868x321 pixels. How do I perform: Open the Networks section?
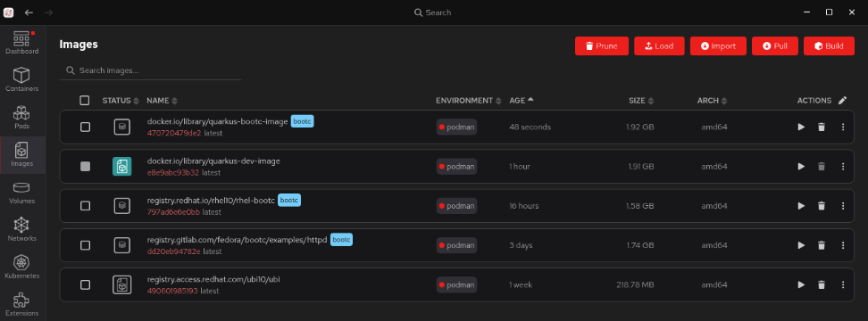[22, 230]
